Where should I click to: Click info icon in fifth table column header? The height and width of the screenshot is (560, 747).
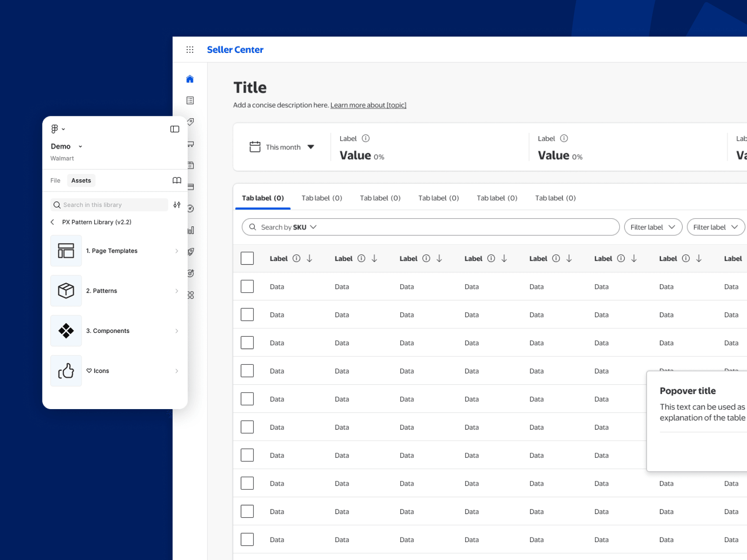click(x=556, y=258)
